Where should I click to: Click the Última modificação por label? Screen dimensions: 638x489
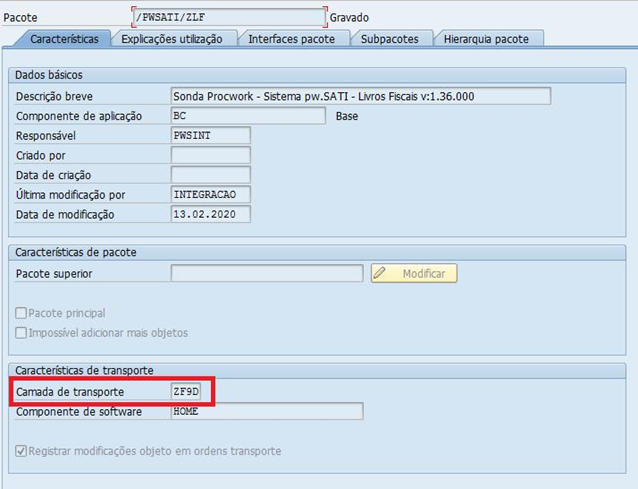[70, 195]
